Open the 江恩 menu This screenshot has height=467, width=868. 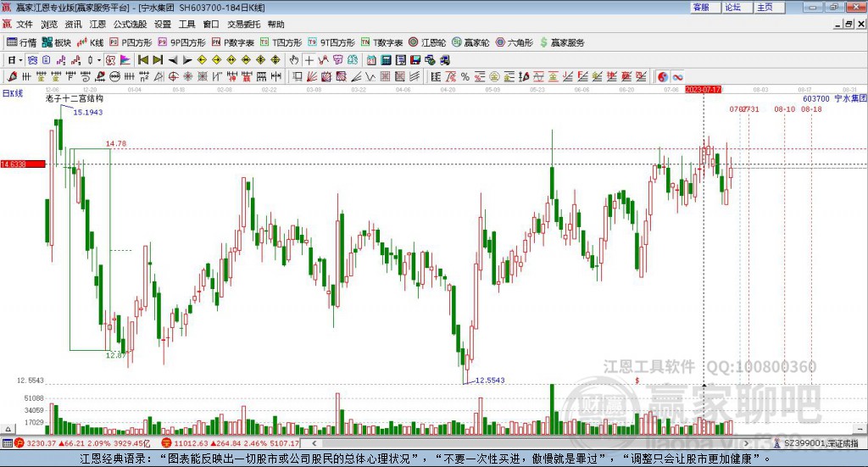tap(97, 25)
